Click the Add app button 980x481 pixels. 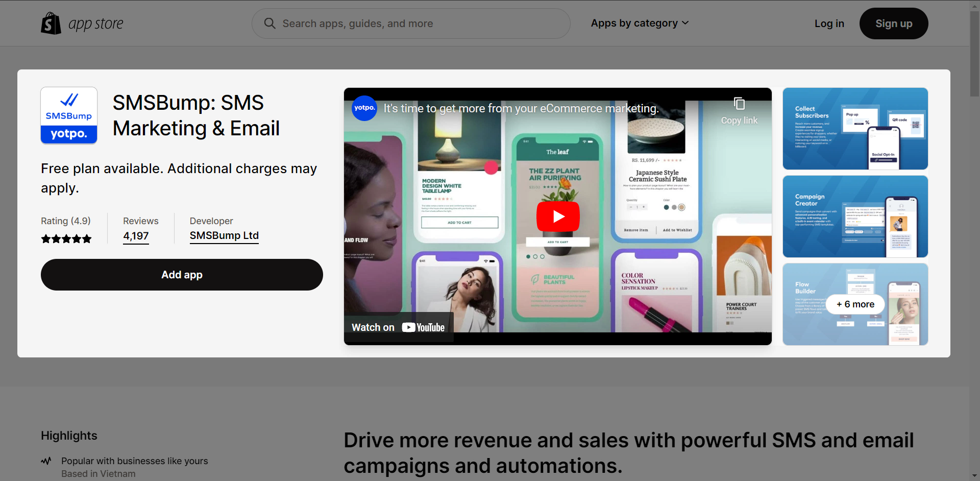[x=182, y=275]
